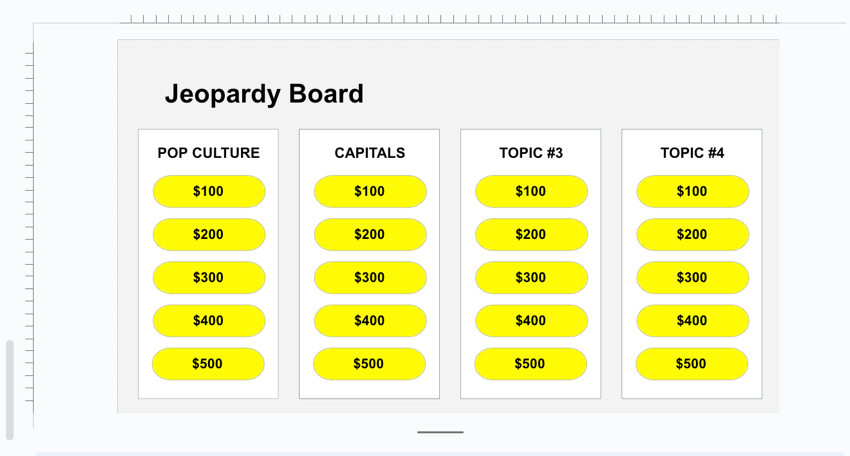Click the POP CULTURE category heading
Screen dimensions: 850x456
(x=208, y=153)
